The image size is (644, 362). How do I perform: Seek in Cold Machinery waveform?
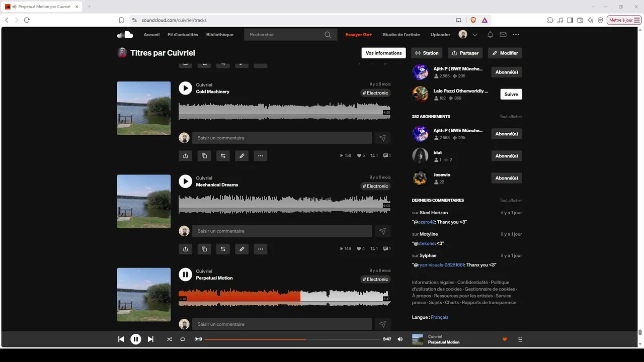pos(284,111)
